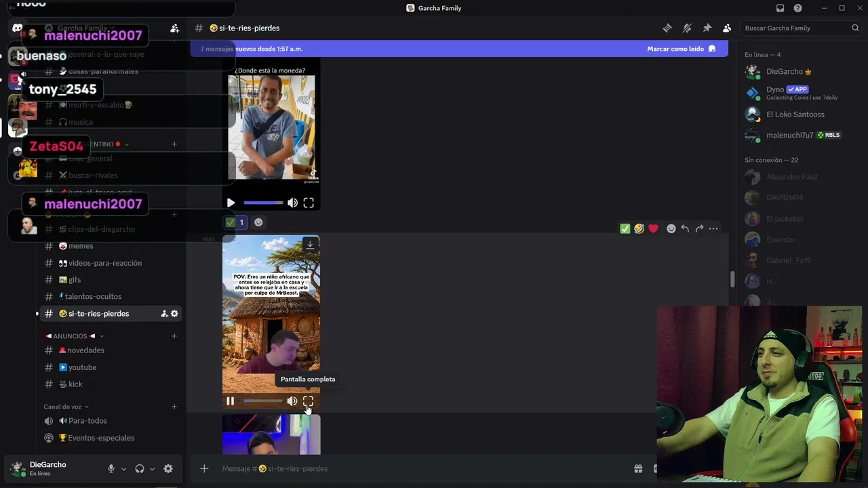
Task: Open the DieGarcho user panel avatar
Action: click(x=18, y=468)
